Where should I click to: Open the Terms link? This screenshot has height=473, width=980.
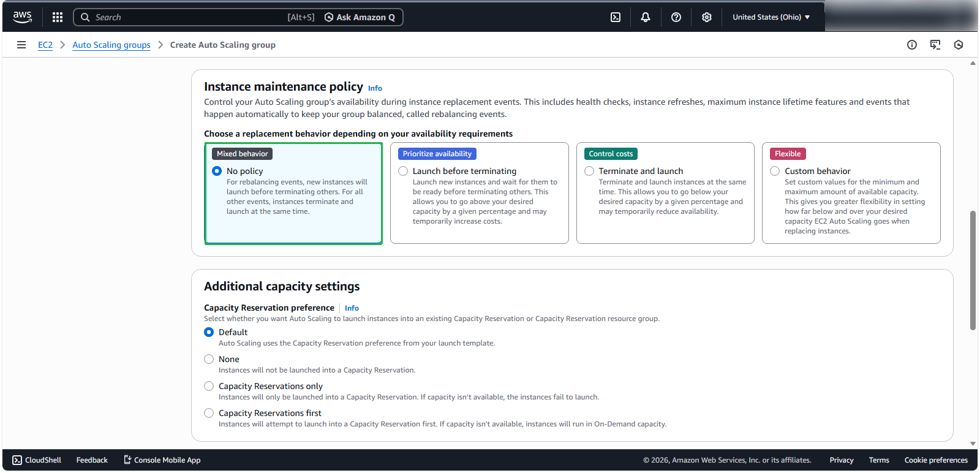point(879,460)
